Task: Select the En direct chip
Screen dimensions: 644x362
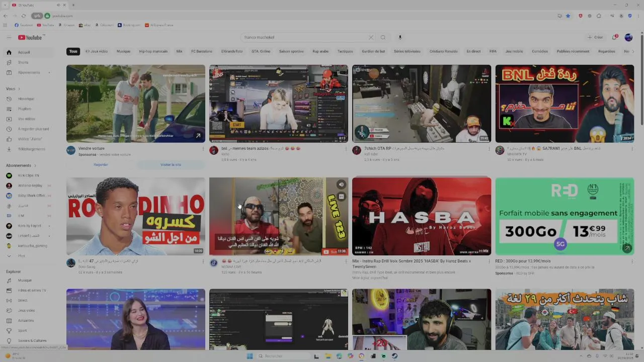Action: pos(473,51)
